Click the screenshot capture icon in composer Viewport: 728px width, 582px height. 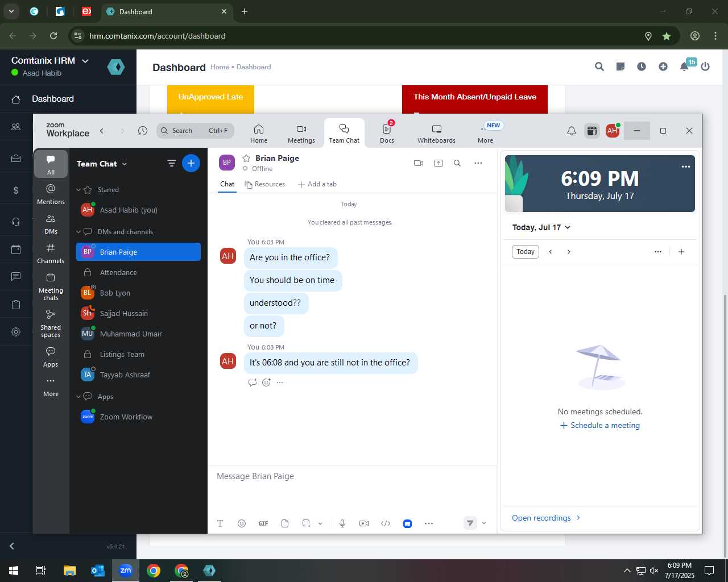click(x=306, y=523)
